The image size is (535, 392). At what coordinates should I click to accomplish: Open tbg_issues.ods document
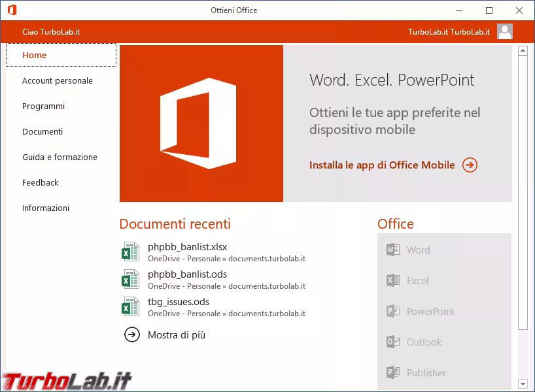(x=179, y=302)
